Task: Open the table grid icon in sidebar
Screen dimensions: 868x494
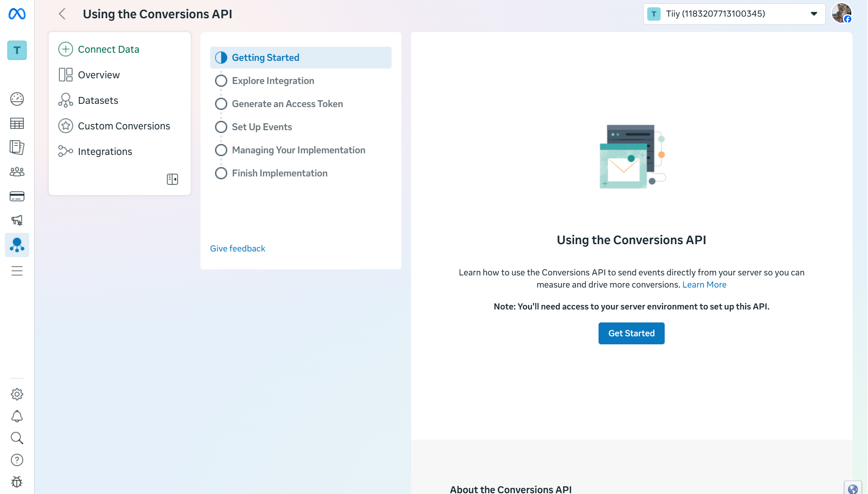Action: 17,123
